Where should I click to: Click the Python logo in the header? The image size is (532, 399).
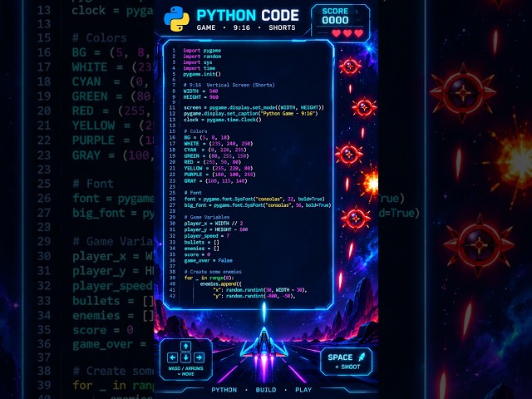click(x=176, y=19)
